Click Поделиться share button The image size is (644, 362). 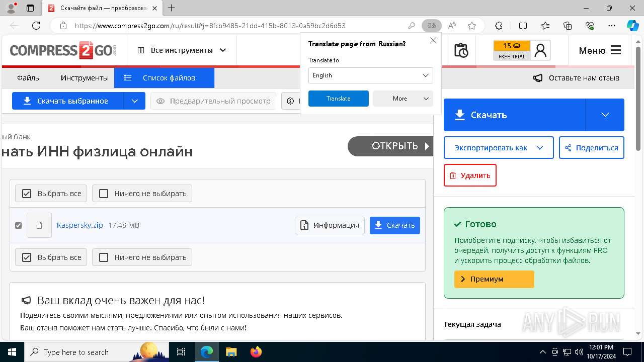pos(592,148)
